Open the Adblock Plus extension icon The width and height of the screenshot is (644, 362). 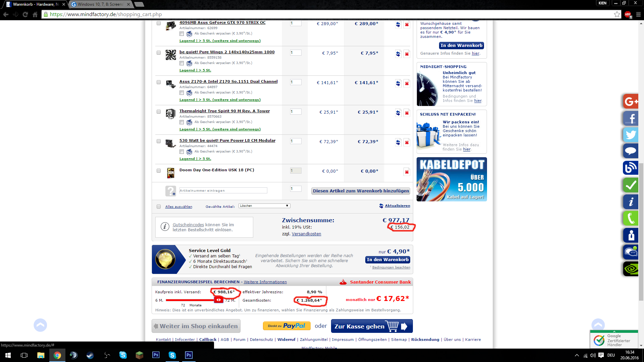click(628, 14)
